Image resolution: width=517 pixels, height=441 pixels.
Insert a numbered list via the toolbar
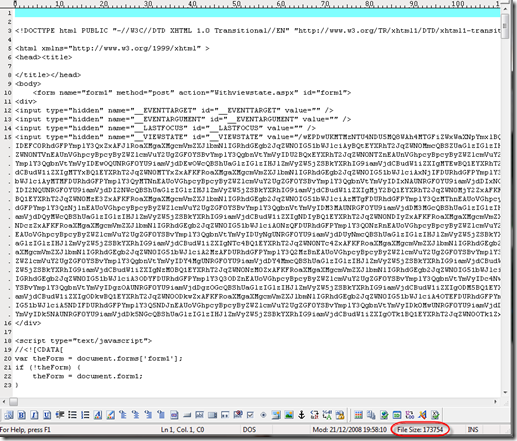point(85,415)
